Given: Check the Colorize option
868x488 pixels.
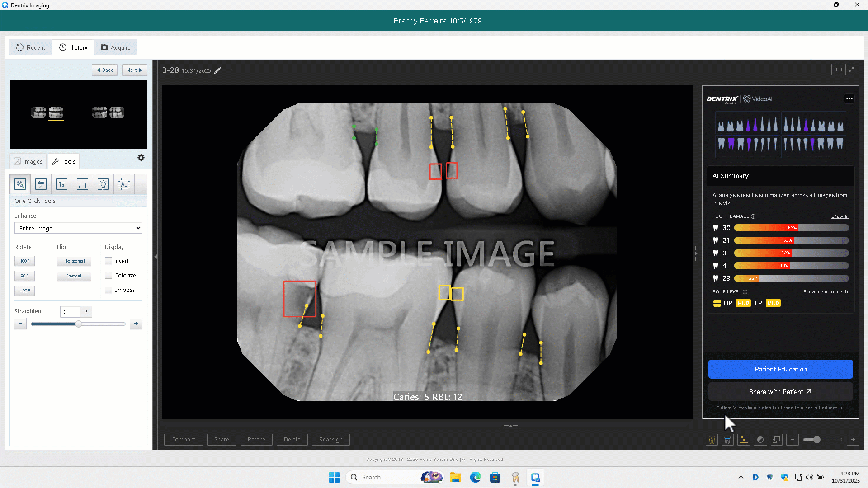Looking at the screenshot, I should pos(108,276).
